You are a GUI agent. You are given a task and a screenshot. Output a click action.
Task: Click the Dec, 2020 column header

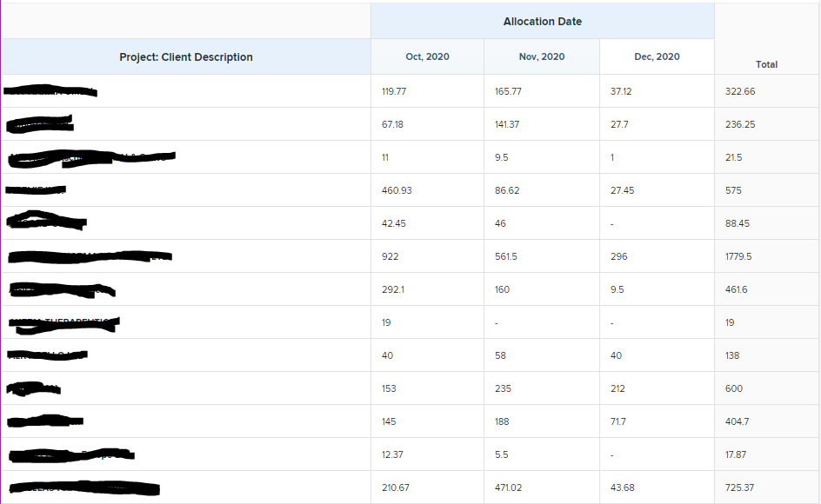657,57
